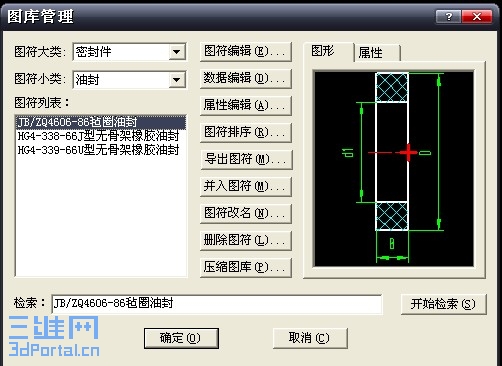Click the 图符编辑(E) button

[246, 51]
